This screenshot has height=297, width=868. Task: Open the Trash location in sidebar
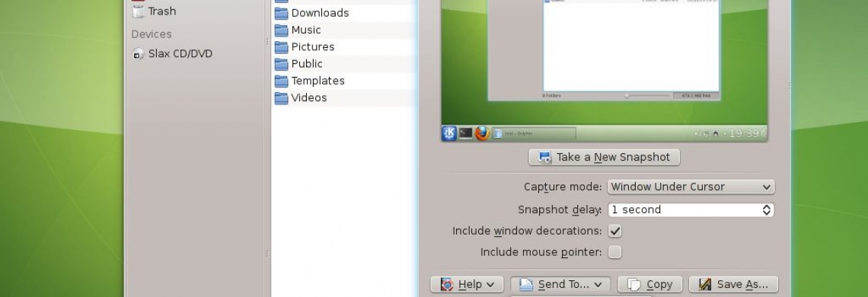(x=154, y=11)
